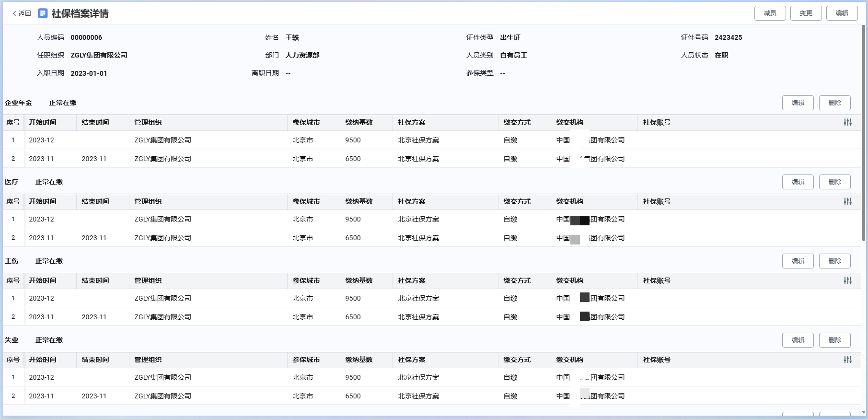Open column settings for 失业 table
This screenshot has width=868, height=419.
(x=847, y=360)
